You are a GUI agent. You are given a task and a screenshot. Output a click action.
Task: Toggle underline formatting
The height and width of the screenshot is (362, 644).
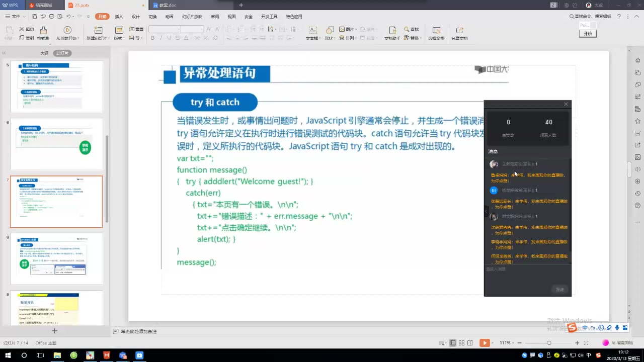click(169, 38)
